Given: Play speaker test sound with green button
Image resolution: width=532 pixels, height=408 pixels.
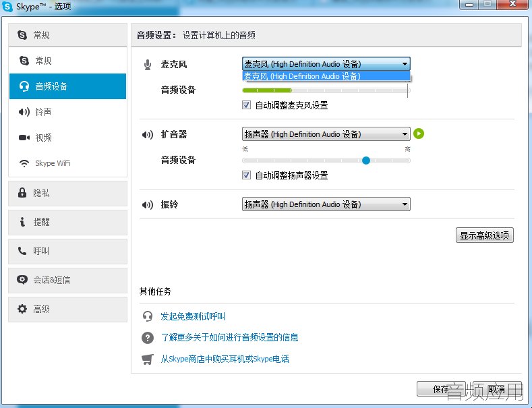Looking at the screenshot, I should 419,134.
